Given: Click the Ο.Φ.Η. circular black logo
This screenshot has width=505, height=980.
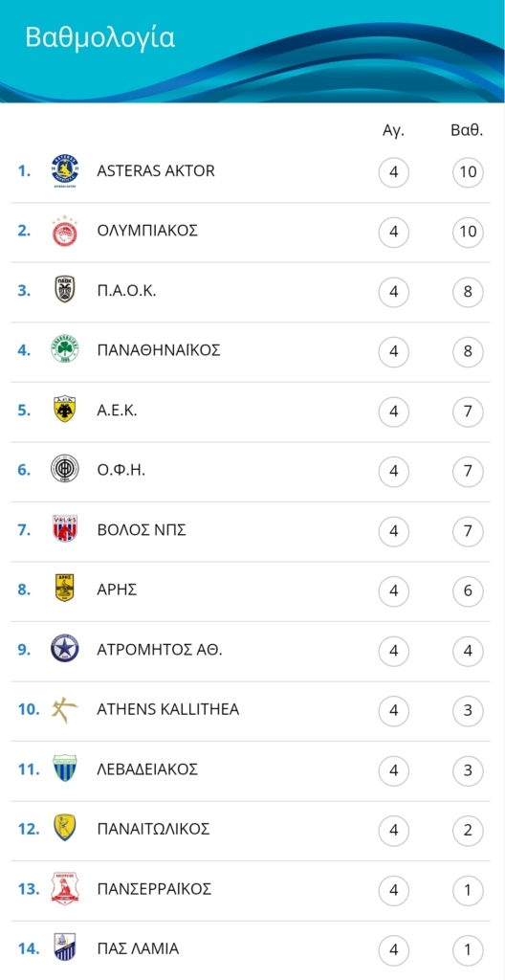Looking at the screenshot, I should coord(65,470).
